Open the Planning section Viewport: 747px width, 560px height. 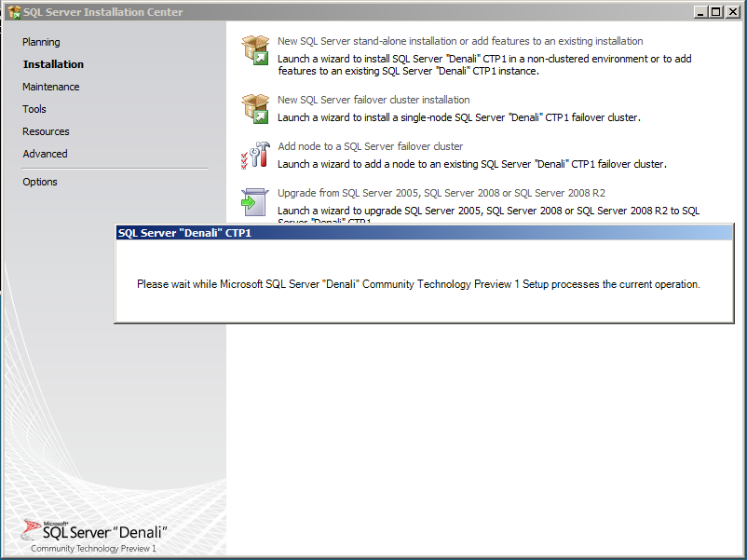[40, 42]
